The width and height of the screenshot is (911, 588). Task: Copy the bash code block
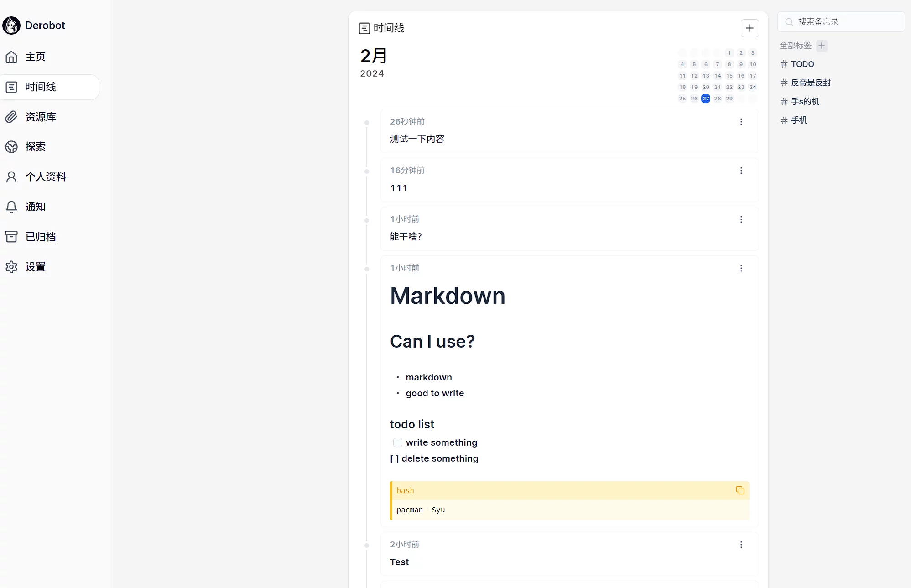740,490
